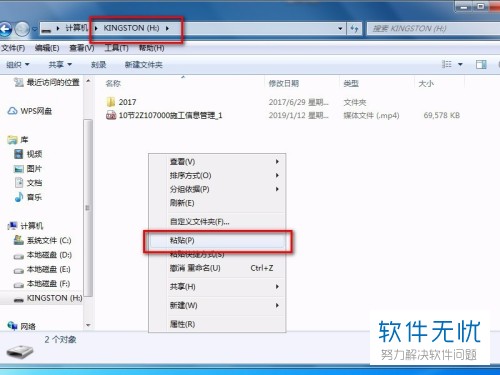Click the change view icon

(x=447, y=64)
